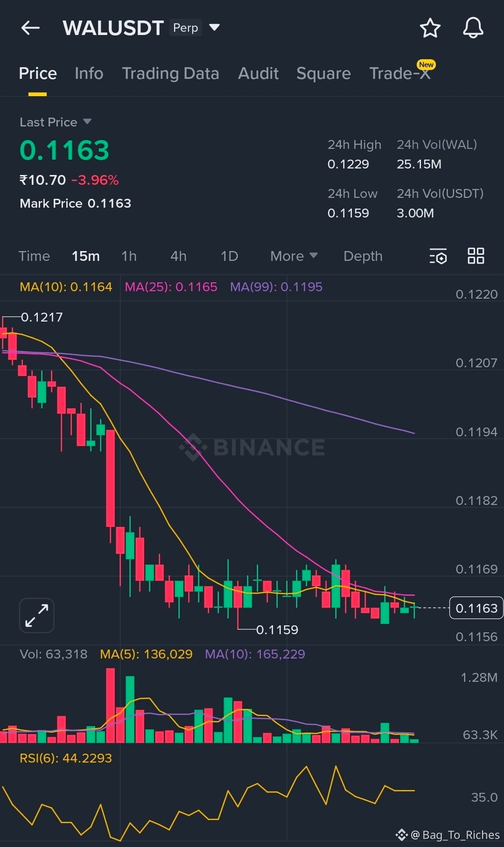Tap the RSI(6) indicator label
The height and width of the screenshot is (847, 504).
66,758
